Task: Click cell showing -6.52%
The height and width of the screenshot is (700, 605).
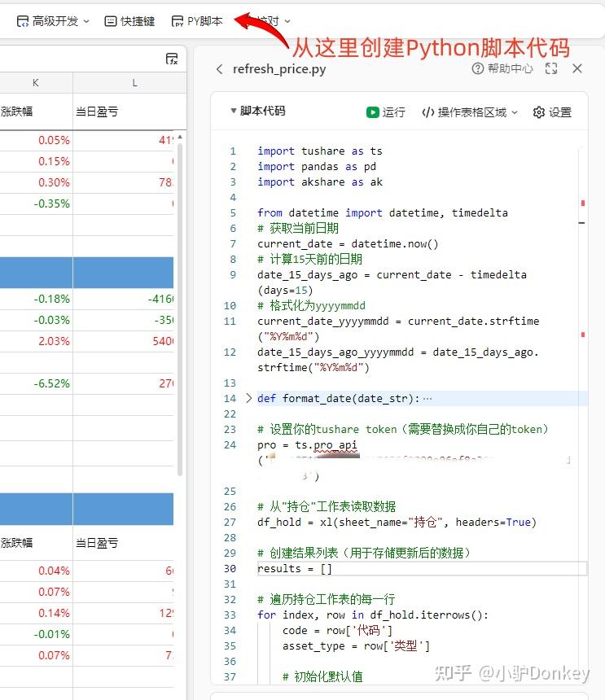Action: (36, 383)
